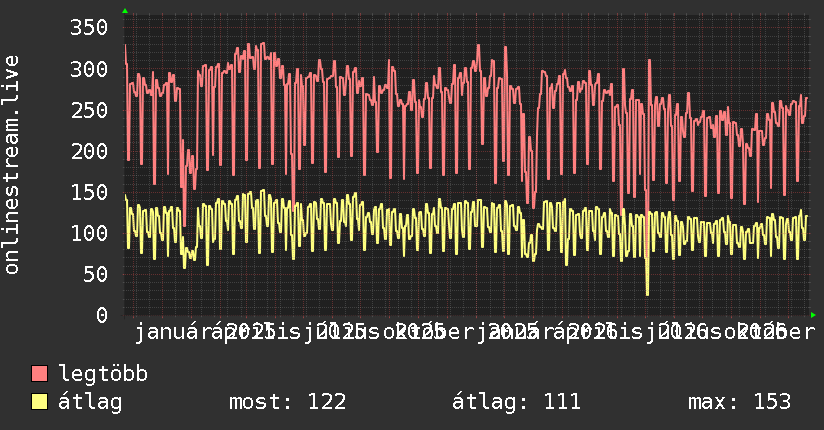This screenshot has width=824, height=430.
Task: Click the átlag legend label
Action: click(x=90, y=402)
